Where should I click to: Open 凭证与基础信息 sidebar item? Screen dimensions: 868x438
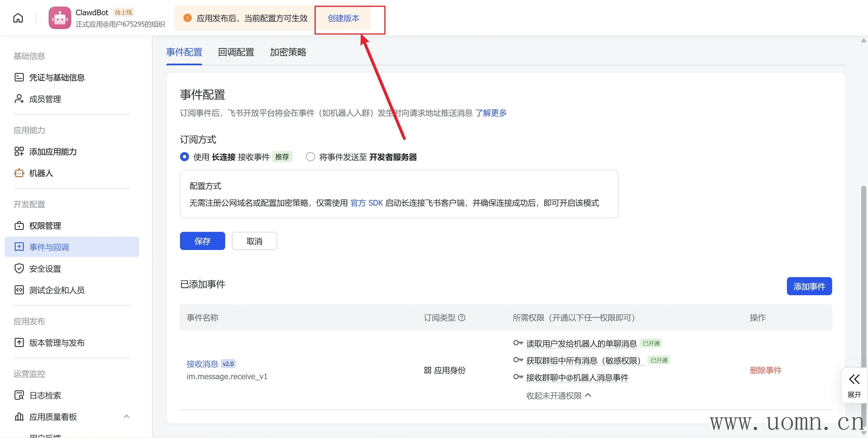point(57,77)
